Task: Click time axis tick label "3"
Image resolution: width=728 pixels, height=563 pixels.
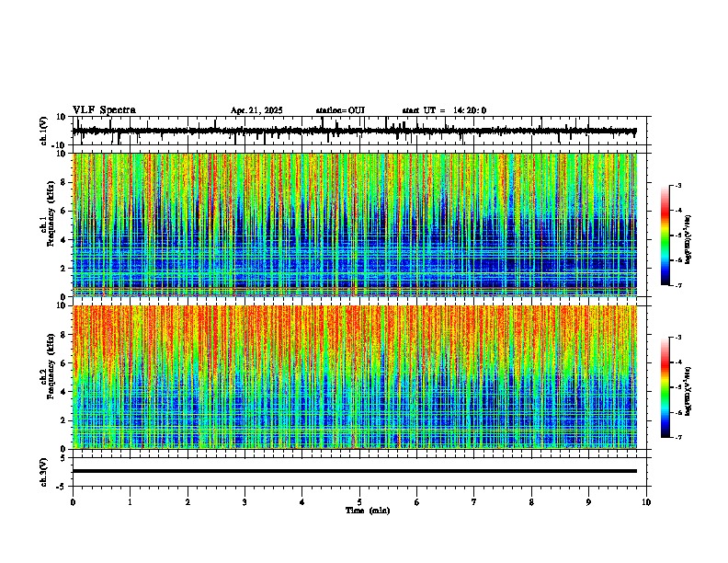Action: point(245,502)
